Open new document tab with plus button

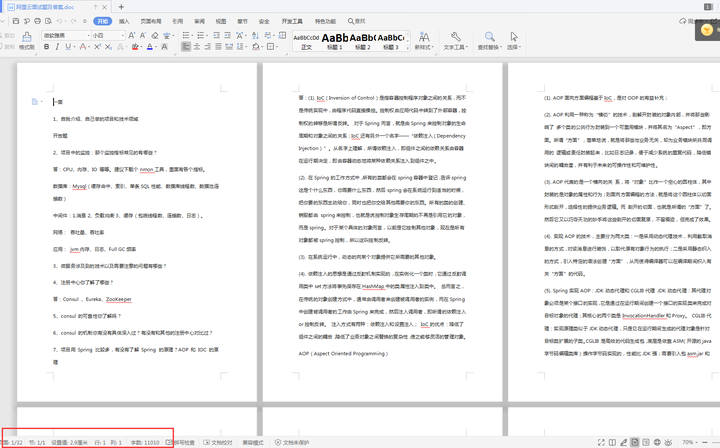(121, 7)
